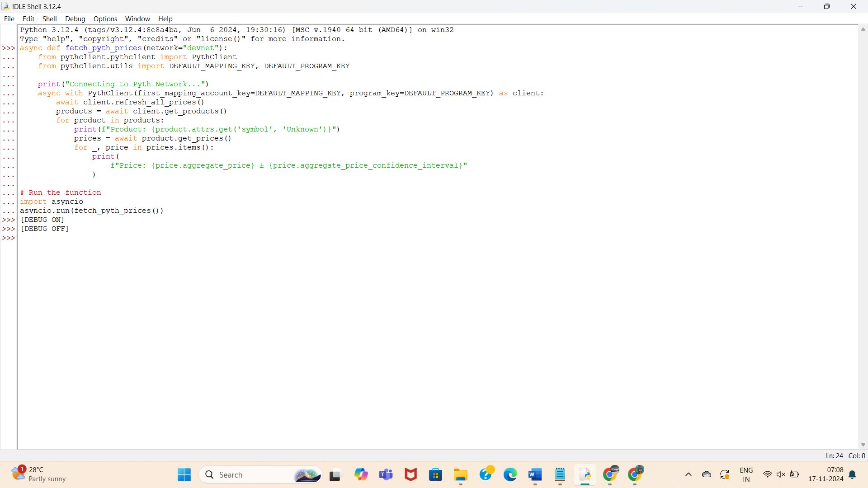
Task: Click the Options menu in IDLE
Action: point(105,19)
